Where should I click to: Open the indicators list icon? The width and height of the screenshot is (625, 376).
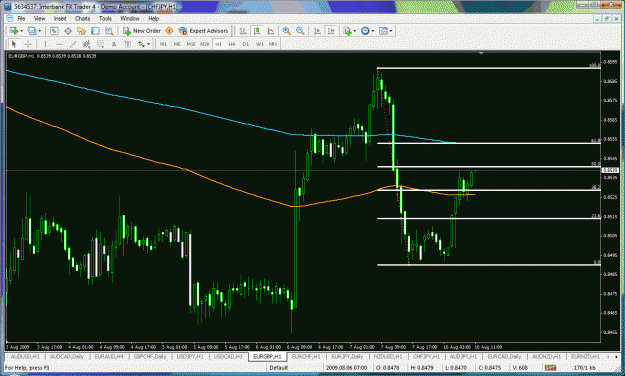point(347,31)
